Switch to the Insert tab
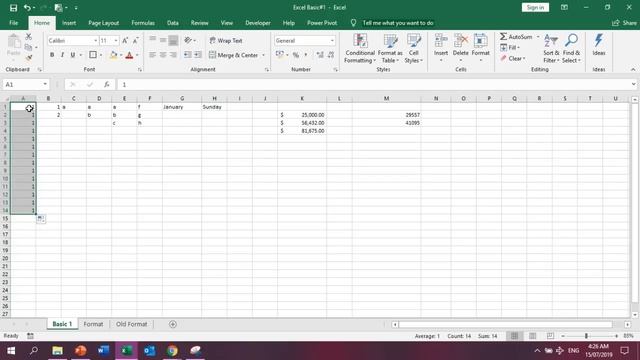640x360 pixels. [69, 23]
